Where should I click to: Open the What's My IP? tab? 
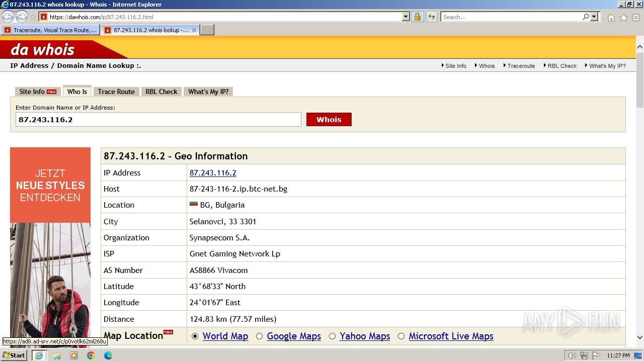pyautogui.click(x=208, y=92)
